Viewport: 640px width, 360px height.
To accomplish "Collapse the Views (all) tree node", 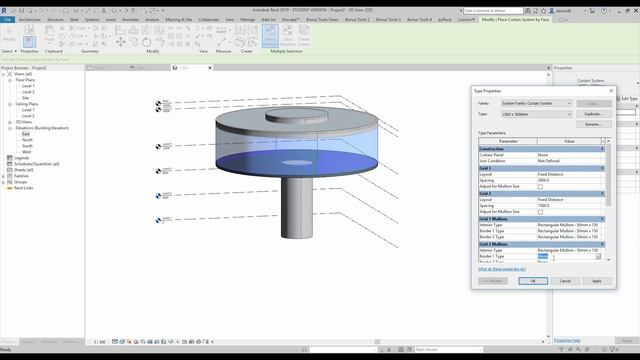I will coord(3,74).
